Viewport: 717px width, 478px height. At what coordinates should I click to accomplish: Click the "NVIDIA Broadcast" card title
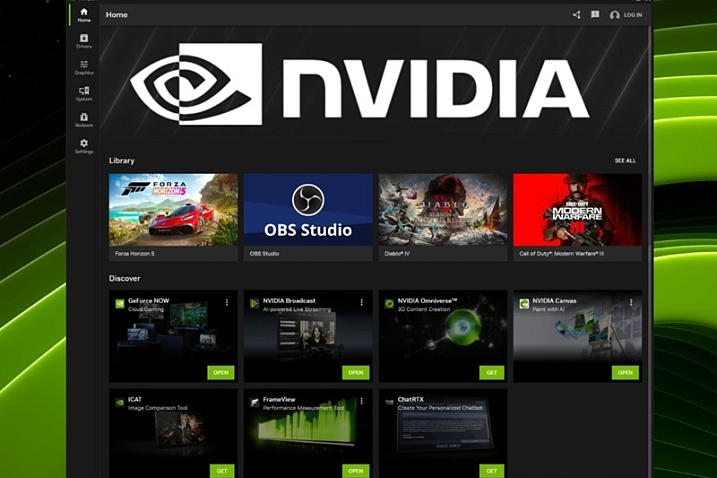(x=289, y=301)
